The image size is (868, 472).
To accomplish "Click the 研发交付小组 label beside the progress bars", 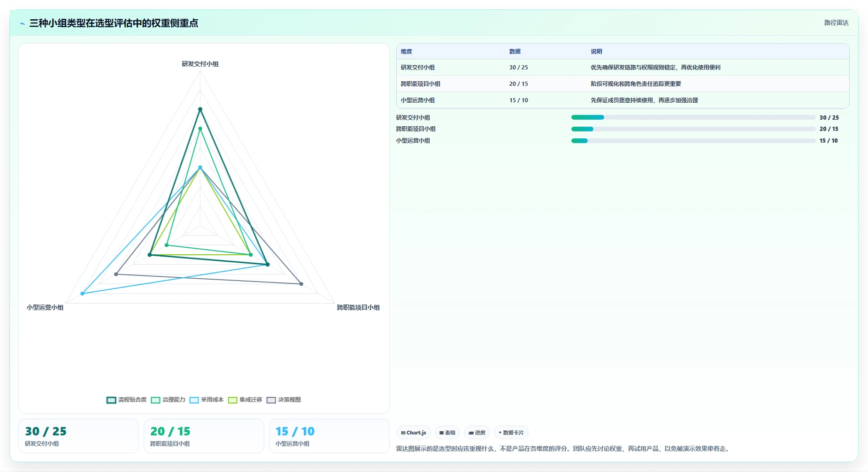I will (x=413, y=118).
